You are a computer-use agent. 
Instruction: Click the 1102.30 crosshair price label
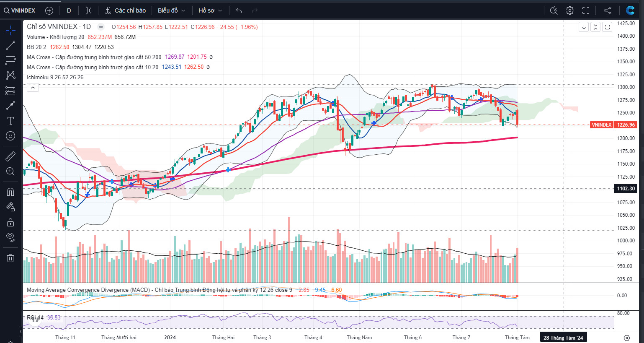[626, 189]
